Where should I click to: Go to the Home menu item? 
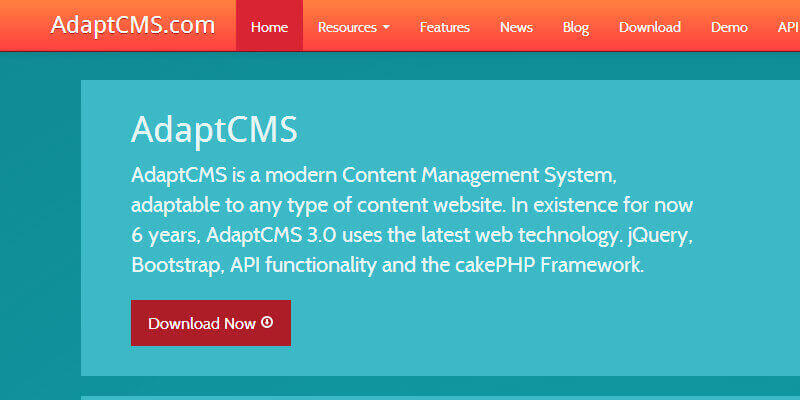pyautogui.click(x=269, y=27)
